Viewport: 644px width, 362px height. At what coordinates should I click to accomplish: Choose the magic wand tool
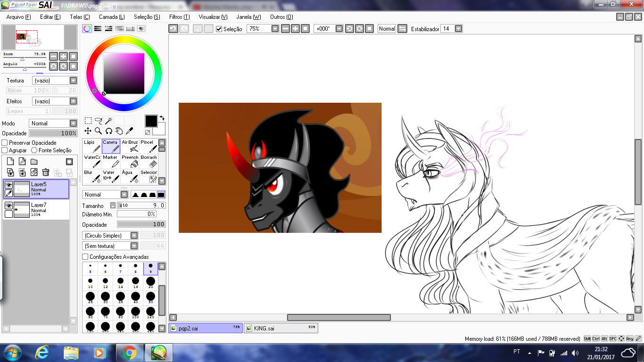[x=109, y=121]
